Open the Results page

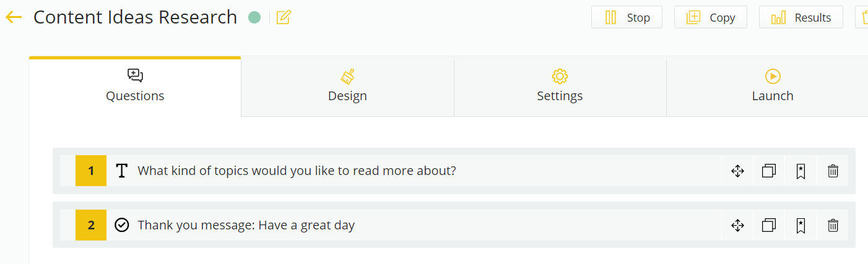801,17
